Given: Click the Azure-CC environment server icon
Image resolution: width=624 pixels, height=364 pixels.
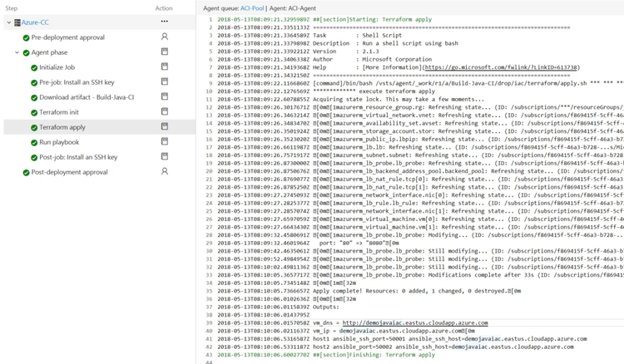Looking at the screenshot, I should (x=17, y=22).
